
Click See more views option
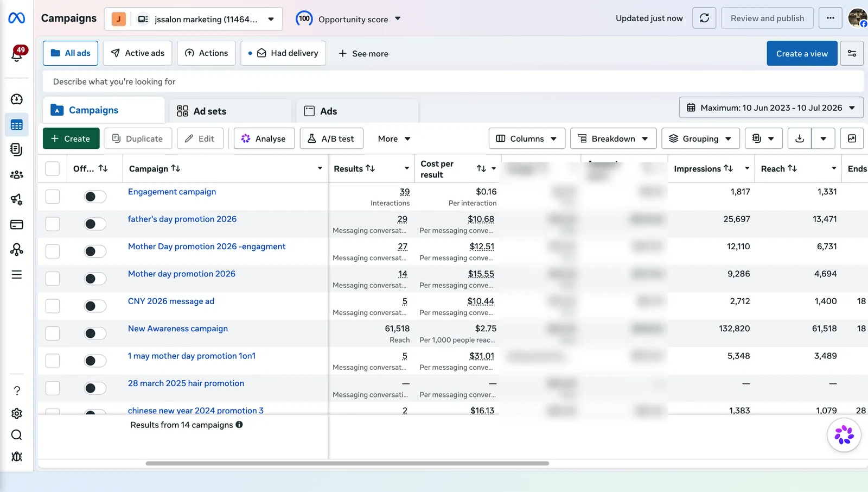point(363,53)
